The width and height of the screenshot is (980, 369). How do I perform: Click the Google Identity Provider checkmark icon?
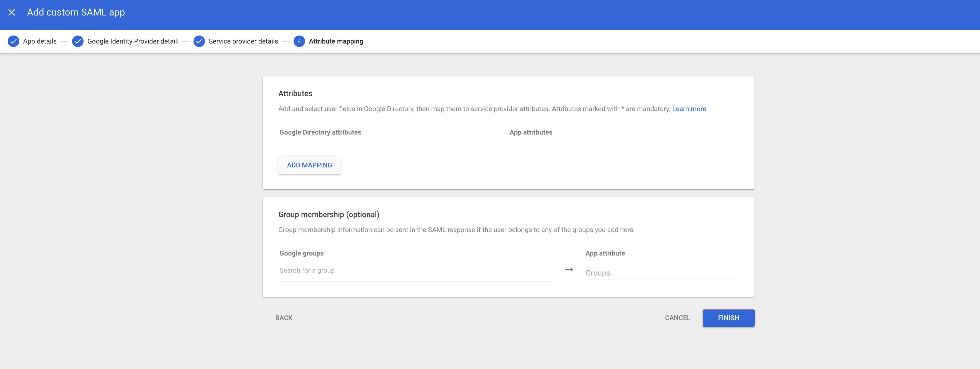(78, 41)
